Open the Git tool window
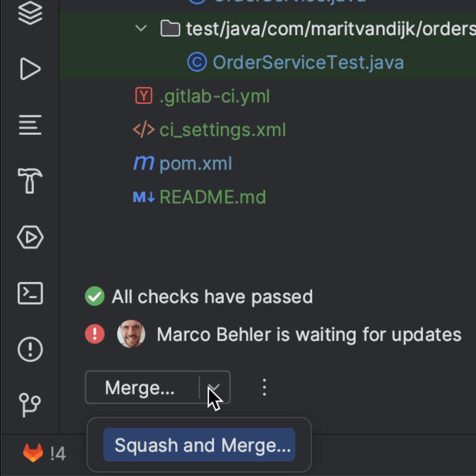The width and height of the screenshot is (476, 476). tap(30, 405)
